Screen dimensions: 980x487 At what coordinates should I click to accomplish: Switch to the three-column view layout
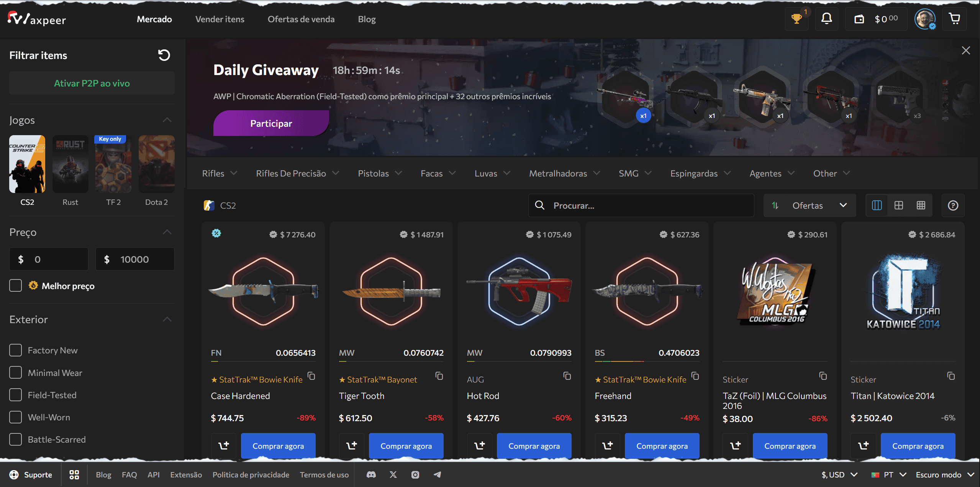click(x=877, y=206)
